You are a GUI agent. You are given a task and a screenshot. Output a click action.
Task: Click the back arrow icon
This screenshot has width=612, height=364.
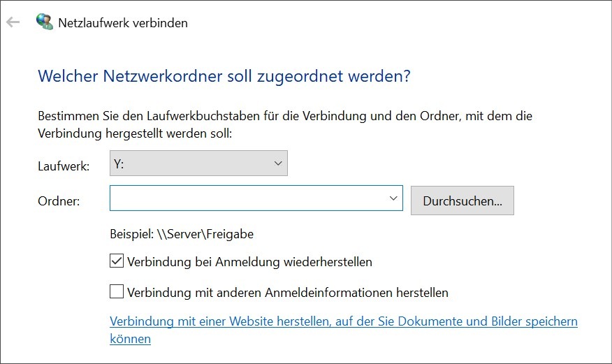(13, 22)
